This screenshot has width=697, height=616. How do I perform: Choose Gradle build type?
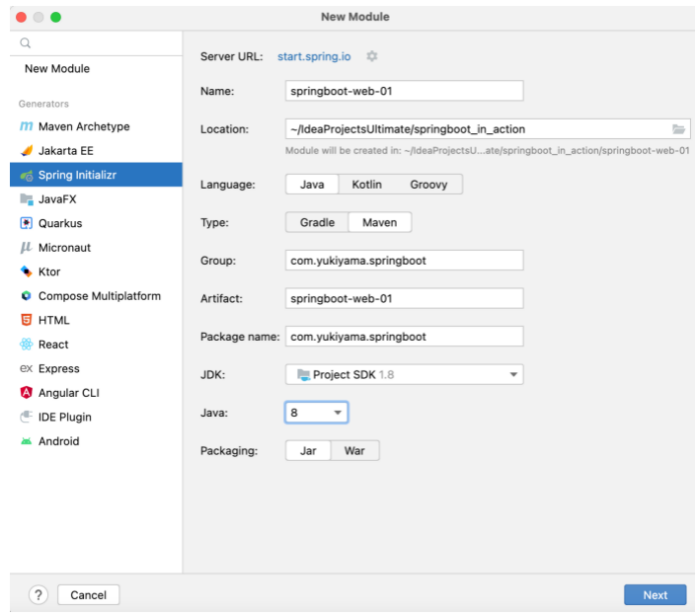pos(317,222)
